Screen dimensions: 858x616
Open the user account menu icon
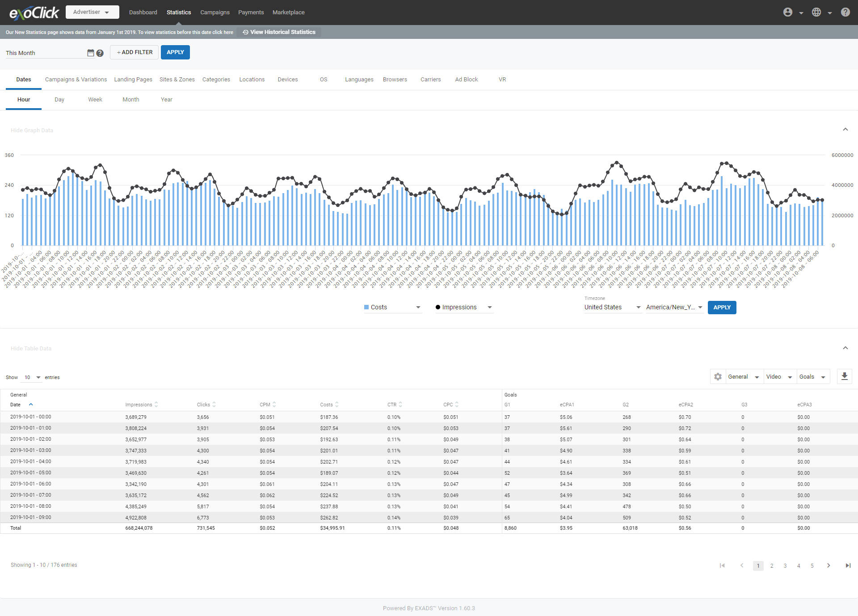tap(788, 12)
